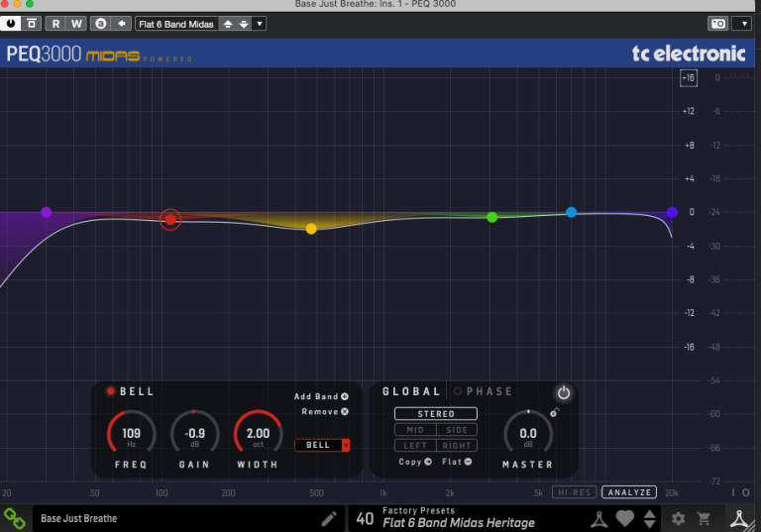Select the yellow band node

coord(311,229)
